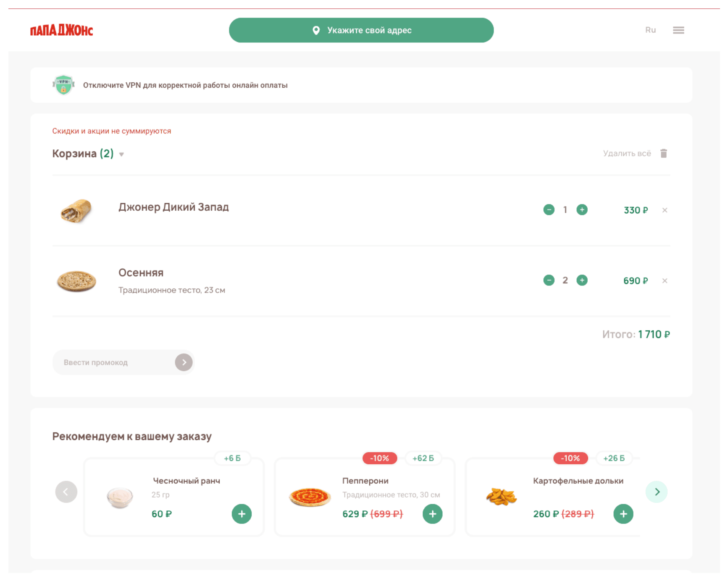Remove Осенняя pizza with X icon

tap(664, 281)
